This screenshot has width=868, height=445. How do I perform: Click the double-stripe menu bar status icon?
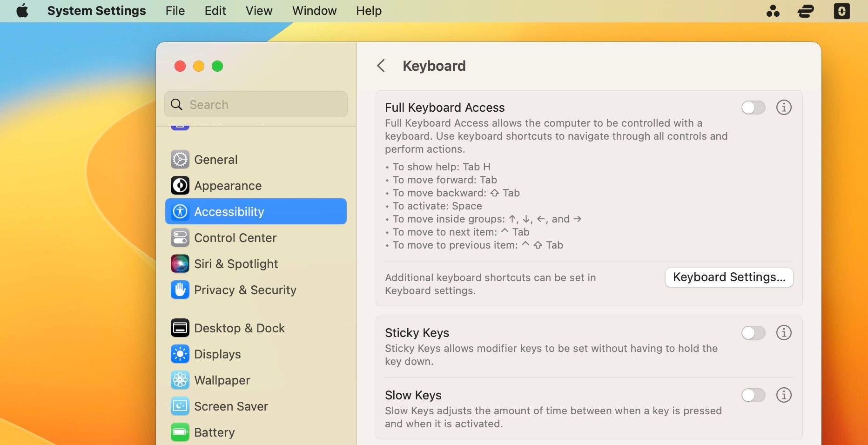806,11
